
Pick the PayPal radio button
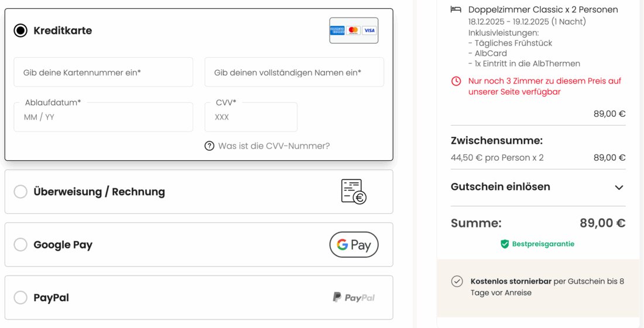pos(20,298)
